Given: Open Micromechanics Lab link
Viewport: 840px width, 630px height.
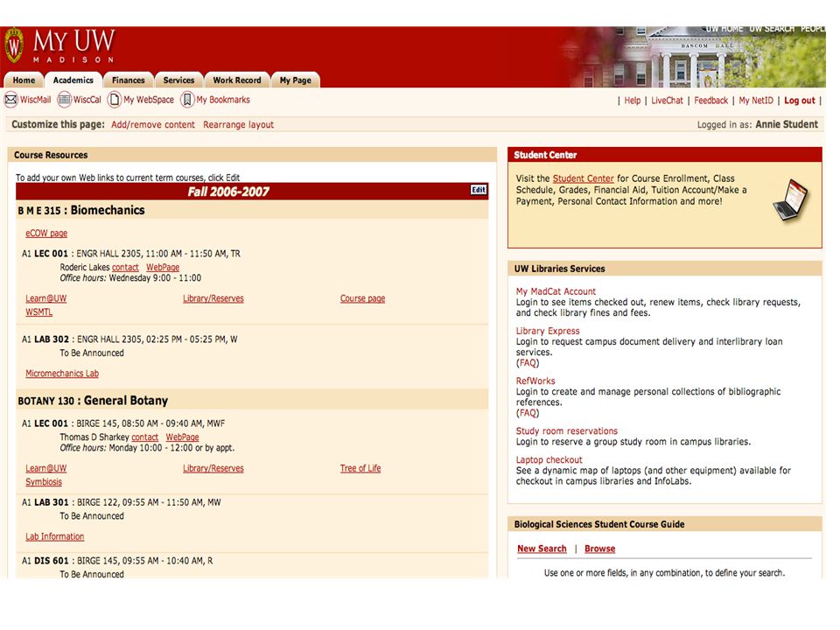Looking at the screenshot, I should (x=62, y=374).
